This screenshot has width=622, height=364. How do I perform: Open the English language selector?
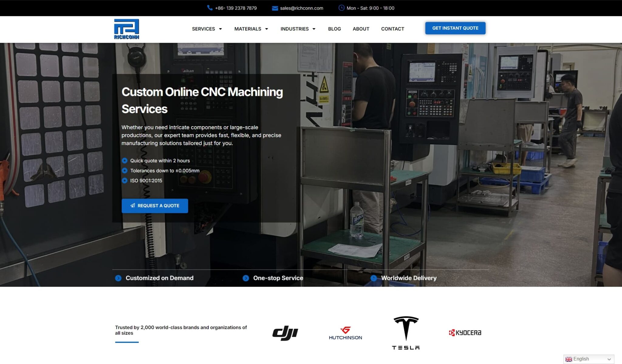coord(589,359)
